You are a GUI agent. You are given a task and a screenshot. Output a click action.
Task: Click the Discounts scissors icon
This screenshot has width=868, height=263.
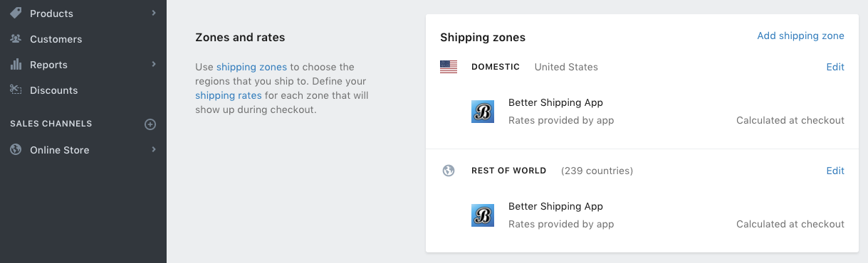tap(16, 90)
